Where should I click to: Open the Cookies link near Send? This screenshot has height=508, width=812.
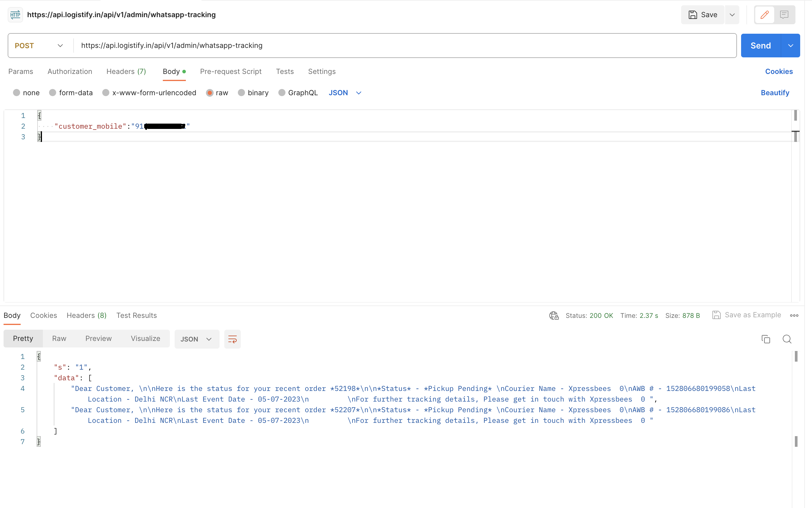pos(779,72)
